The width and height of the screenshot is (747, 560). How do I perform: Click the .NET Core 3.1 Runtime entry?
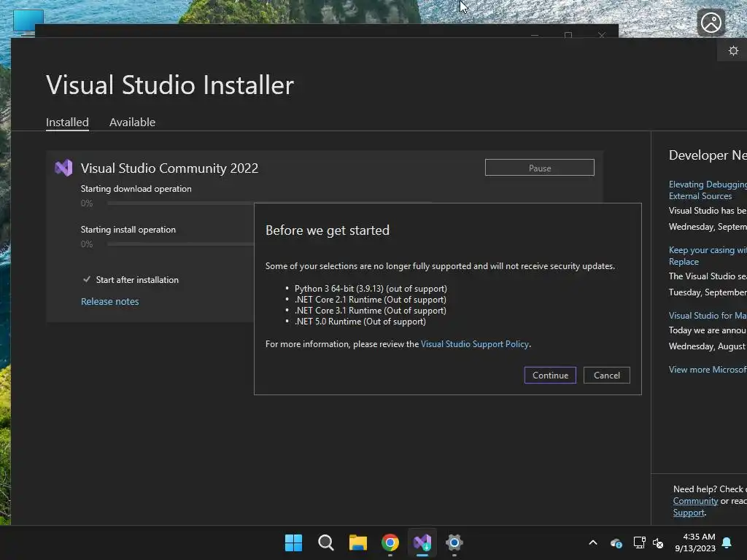(x=370, y=311)
